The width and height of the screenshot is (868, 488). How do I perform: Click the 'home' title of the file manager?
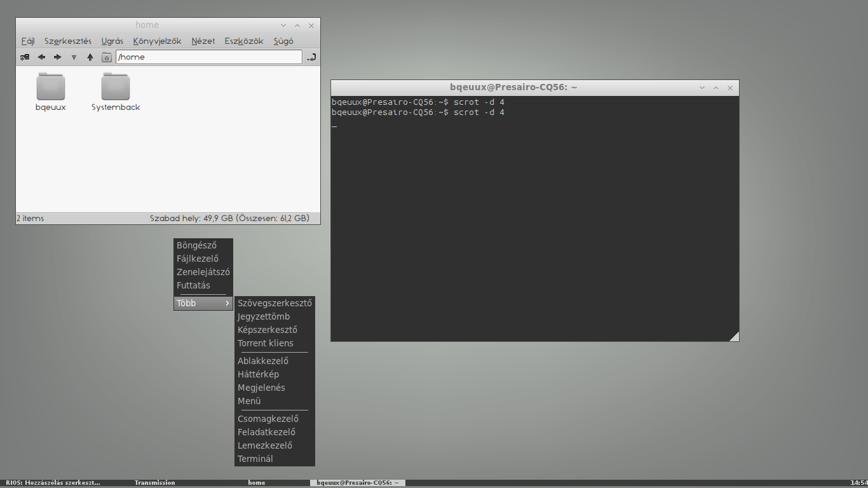(x=147, y=25)
